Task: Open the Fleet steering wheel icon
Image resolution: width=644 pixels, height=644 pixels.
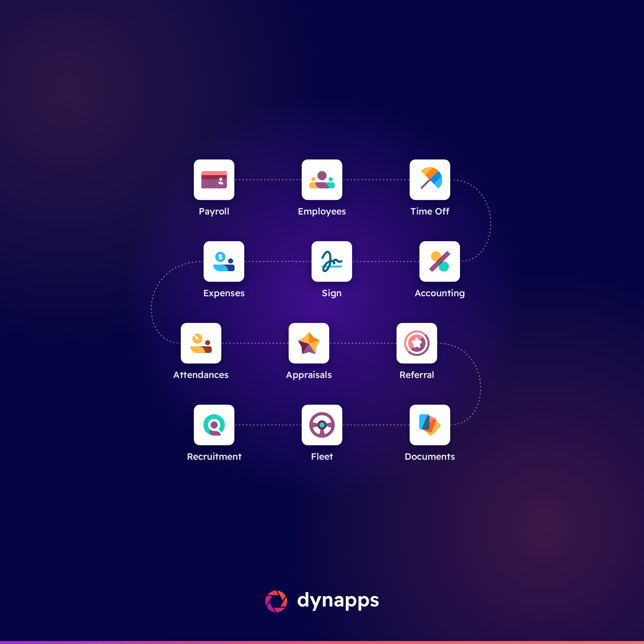Action: point(322,425)
